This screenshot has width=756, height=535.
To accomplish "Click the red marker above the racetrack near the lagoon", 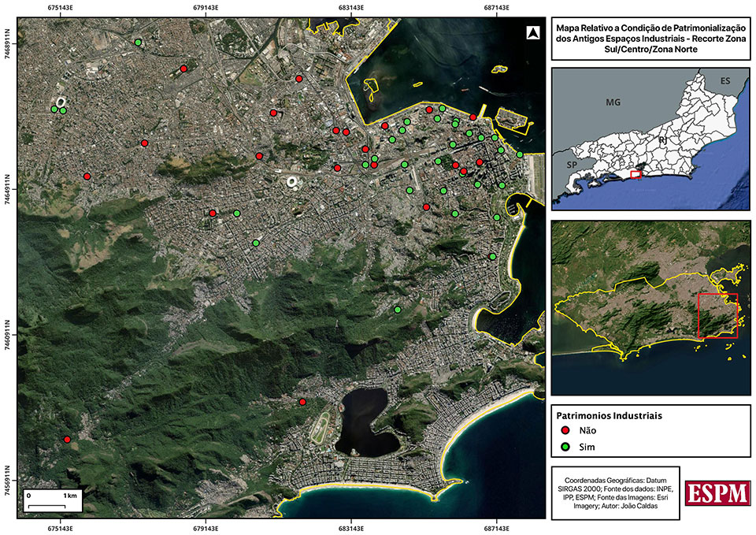I will (302, 402).
